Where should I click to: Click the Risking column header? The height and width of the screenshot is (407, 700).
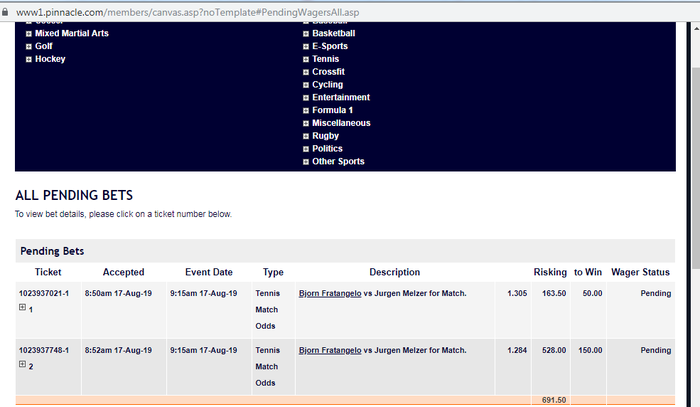(550, 272)
